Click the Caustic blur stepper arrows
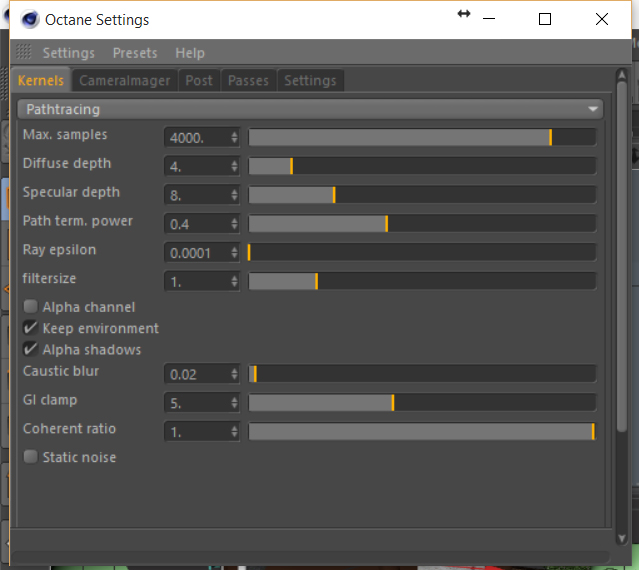This screenshot has height=570, width=639. (234, 374)
